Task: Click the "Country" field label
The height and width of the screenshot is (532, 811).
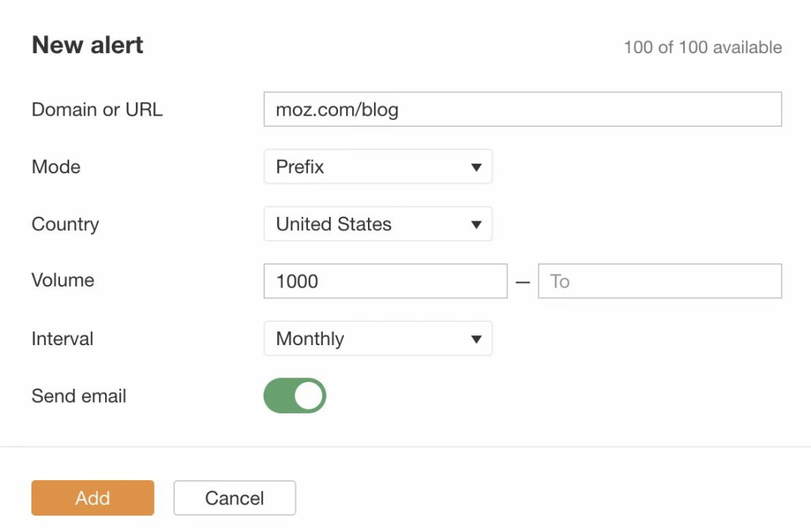Action: tap(65, 224)
